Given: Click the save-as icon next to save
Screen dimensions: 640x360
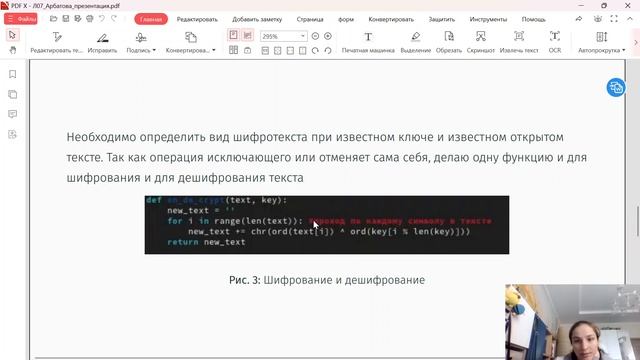Looking at the screenshot, I should coord(78,19).
